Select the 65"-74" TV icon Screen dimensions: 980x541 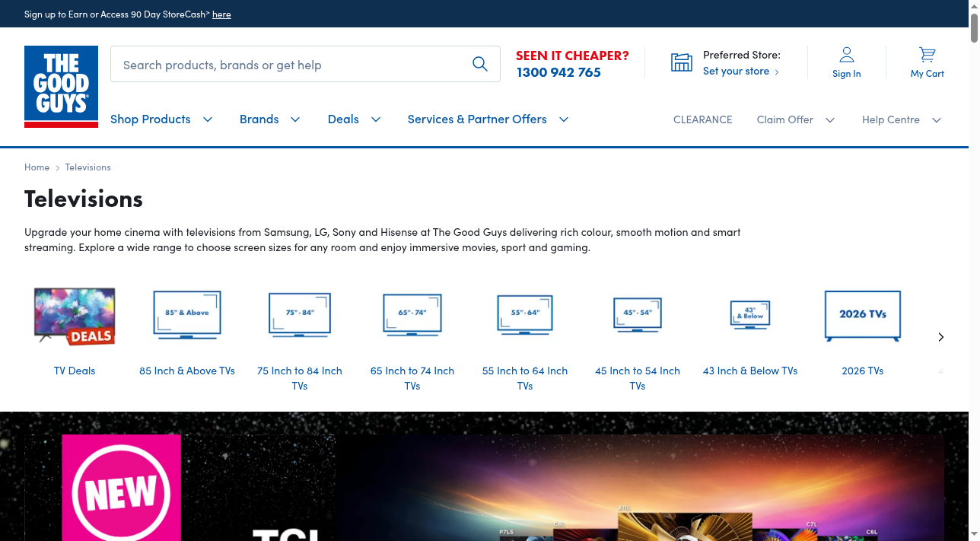(412, 314)
